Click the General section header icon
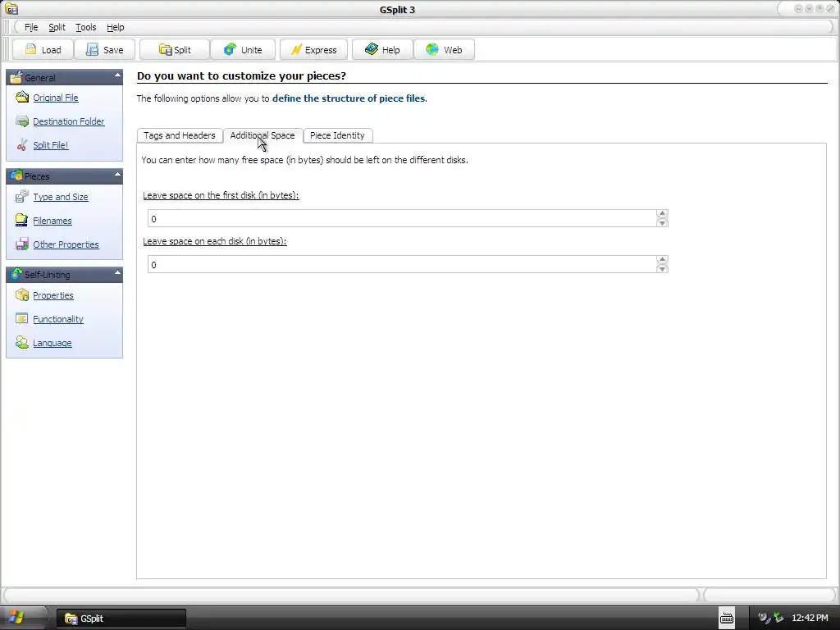This screenshot has width=840, height=630. 16,76
